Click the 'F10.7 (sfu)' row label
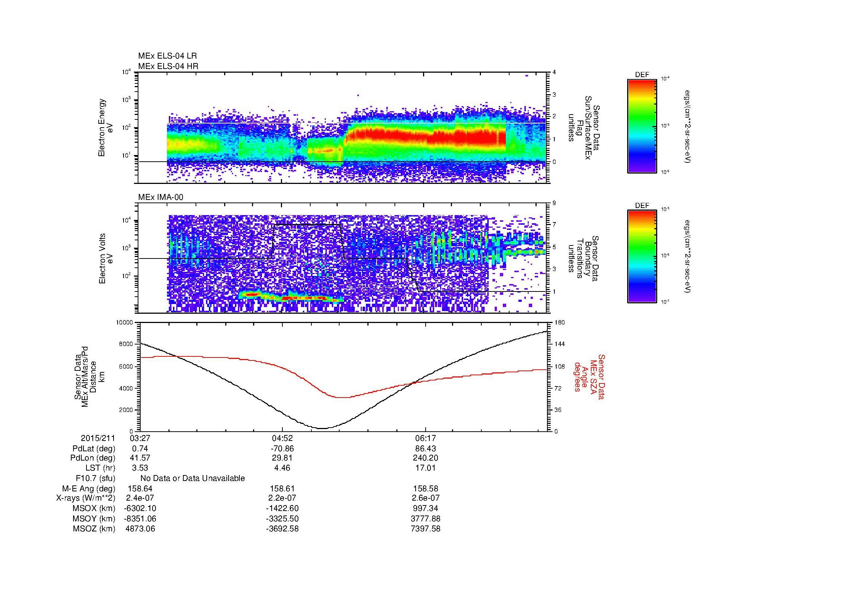Screen dimensions: 868x613 [x=95, y=478]
